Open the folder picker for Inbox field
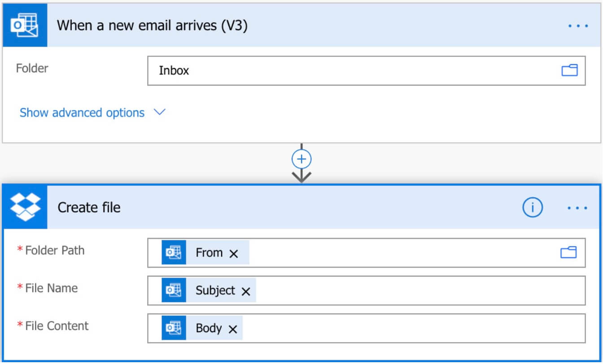Screen dimensions: 603x364 pyautogui.click(x=569, y=70)
